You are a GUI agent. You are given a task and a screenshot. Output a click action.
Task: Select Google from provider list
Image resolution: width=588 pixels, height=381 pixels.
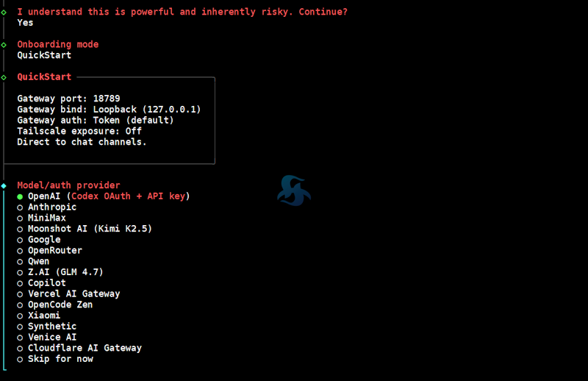[44, 240]
